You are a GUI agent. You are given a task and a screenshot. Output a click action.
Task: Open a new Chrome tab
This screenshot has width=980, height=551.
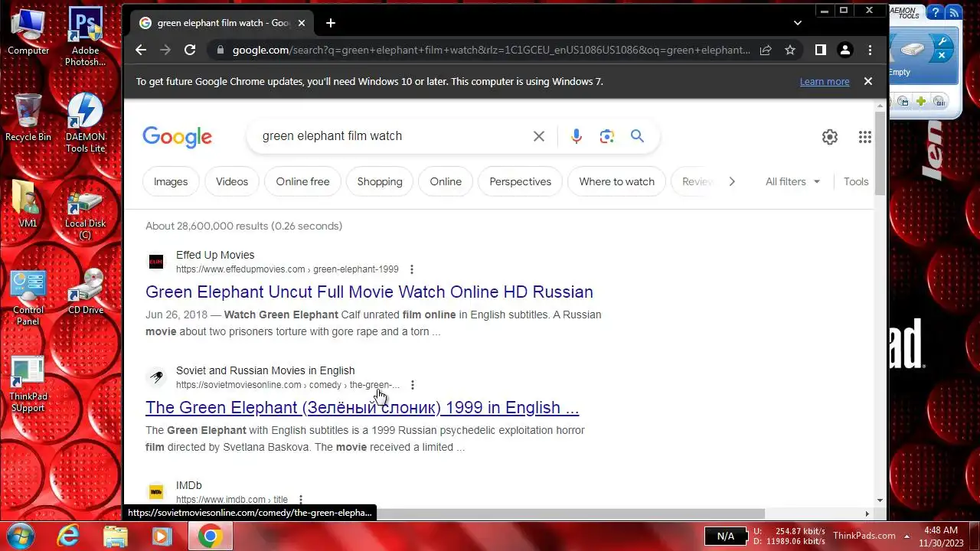pyautogui.click(x=330, y=23)
